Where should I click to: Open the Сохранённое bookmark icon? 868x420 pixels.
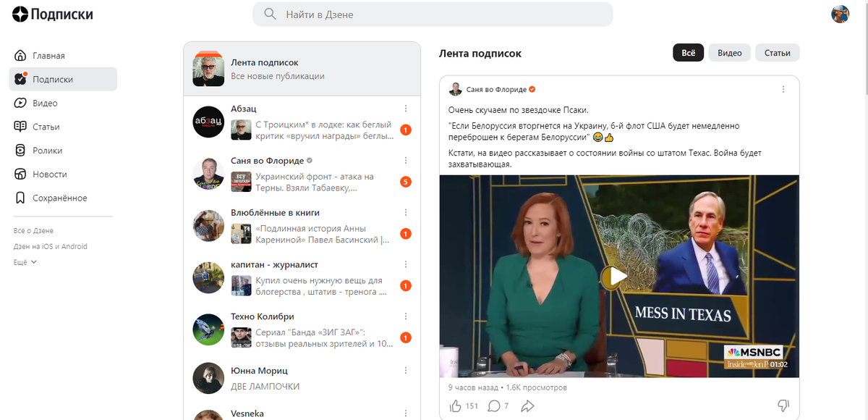[20, 198]
